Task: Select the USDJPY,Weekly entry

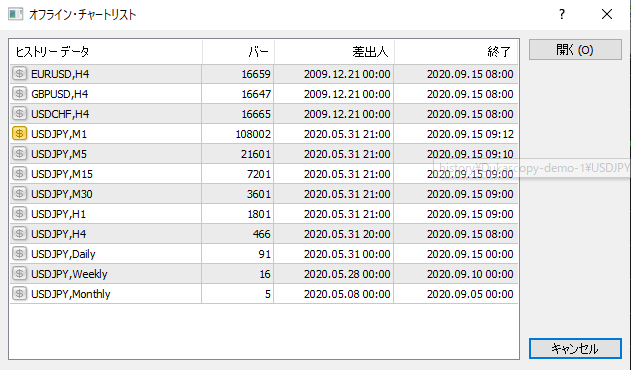Action: coord(264,274)
